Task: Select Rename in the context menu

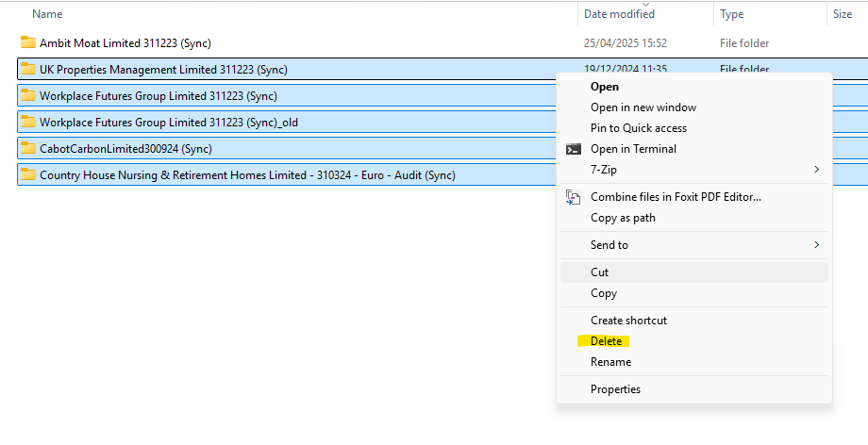Action: (610, 362)
